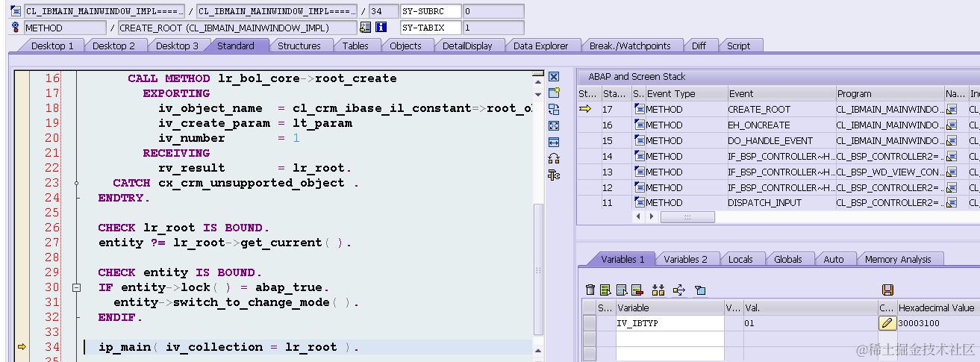Click the empty variable field below IV_IBTYP
The width and height of the screenshot is (980, 362).
[x=670, y=339]
